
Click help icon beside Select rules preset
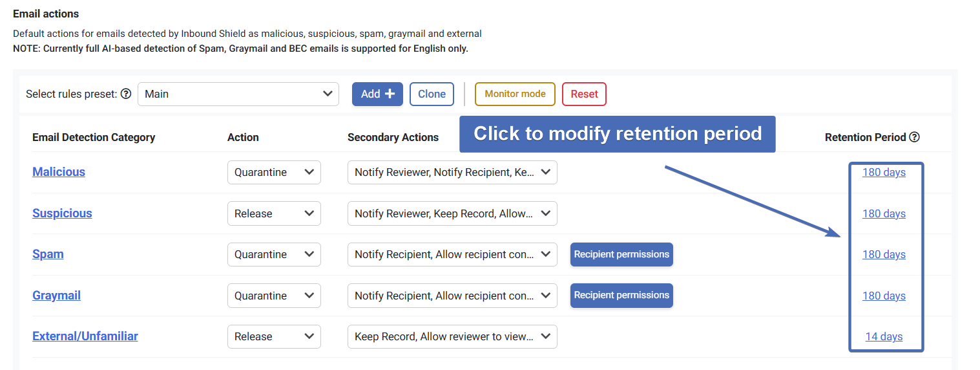tap(126, 94)
